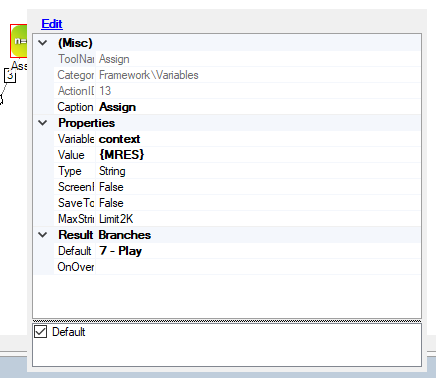Collapse the (Misc) section

(x=43, y=43)
